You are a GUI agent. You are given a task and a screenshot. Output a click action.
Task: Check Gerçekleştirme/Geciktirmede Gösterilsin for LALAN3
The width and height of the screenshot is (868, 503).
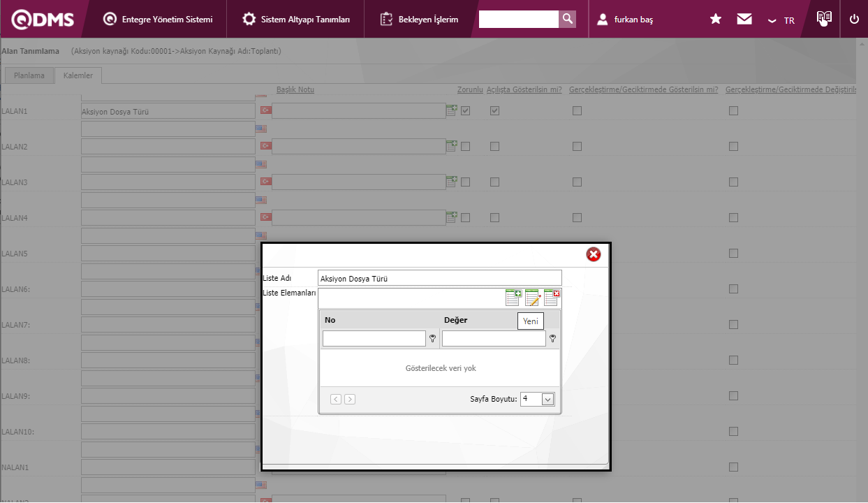pyautogui.click(x=577, y=182)
